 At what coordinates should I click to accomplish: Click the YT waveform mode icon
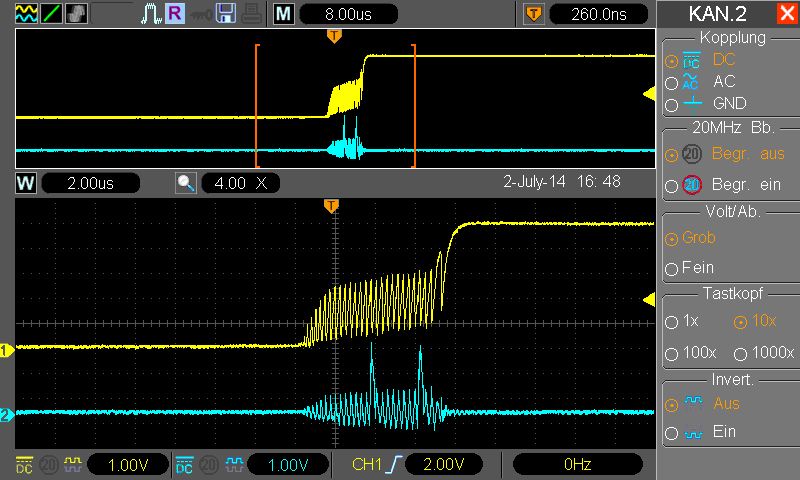(27, 13)
